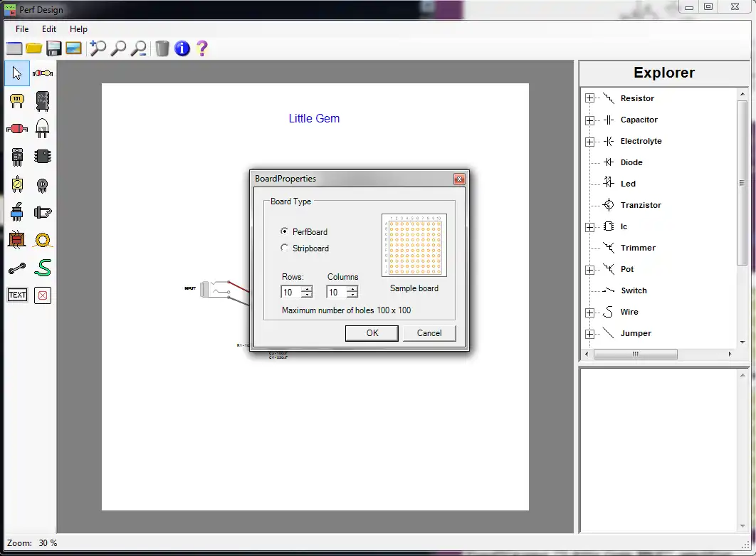The height and width of the screenshot is (556, 756).
Task: Click the zoom out magnifier with minus
Action: (x=138, y=48)
